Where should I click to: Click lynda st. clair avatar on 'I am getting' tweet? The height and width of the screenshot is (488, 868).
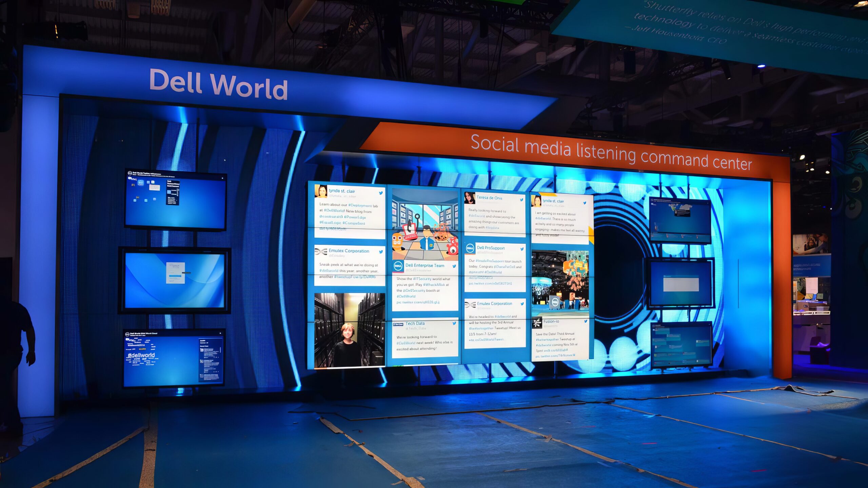click(x=536, y=201)
